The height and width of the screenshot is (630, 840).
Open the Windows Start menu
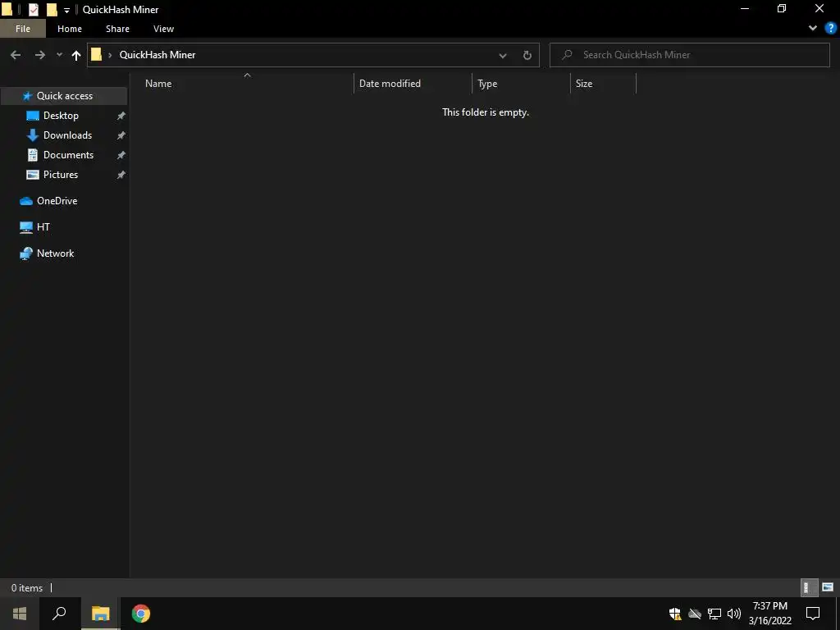[x=20, y=614]
